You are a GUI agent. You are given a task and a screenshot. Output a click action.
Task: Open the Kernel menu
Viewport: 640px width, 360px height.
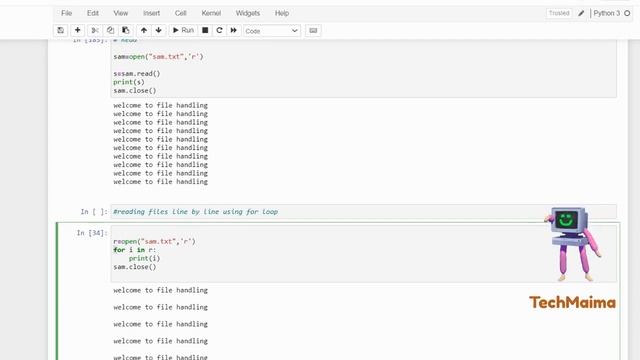(211, 13)
